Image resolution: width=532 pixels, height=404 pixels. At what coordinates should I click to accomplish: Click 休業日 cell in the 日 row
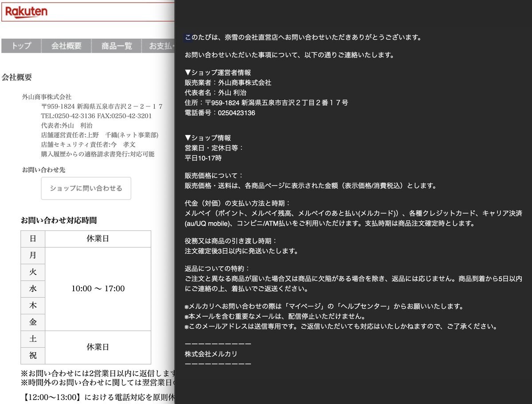98,239
